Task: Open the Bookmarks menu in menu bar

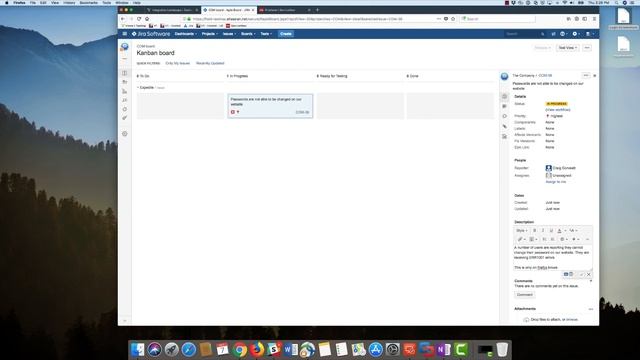Action: point(89,2)
